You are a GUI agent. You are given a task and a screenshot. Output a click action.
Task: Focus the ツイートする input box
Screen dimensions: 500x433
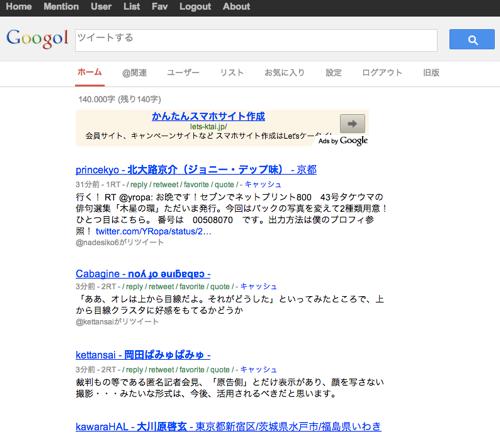pos(256,40)
